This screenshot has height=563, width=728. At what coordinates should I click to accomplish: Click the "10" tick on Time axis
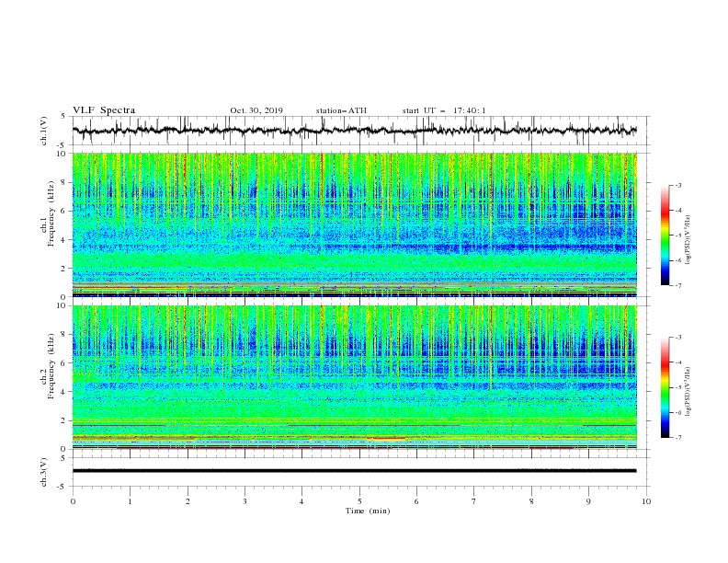click(646, 501)
